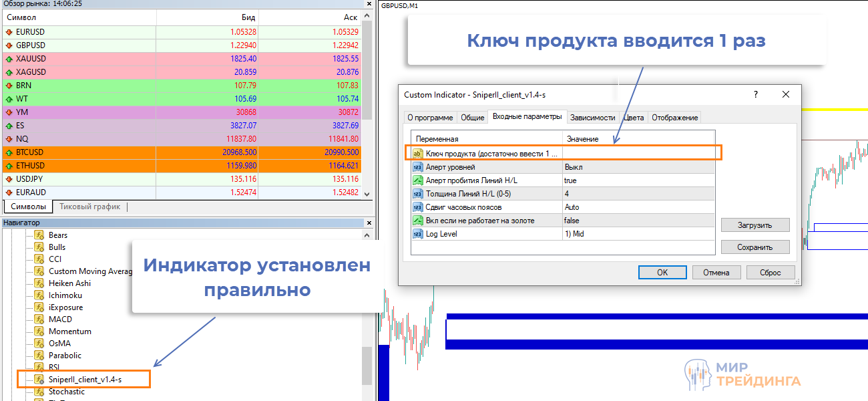This screenshot has height=401, width=868.
Task: Close the Navigator panel with the X
Action: (368, 223)
